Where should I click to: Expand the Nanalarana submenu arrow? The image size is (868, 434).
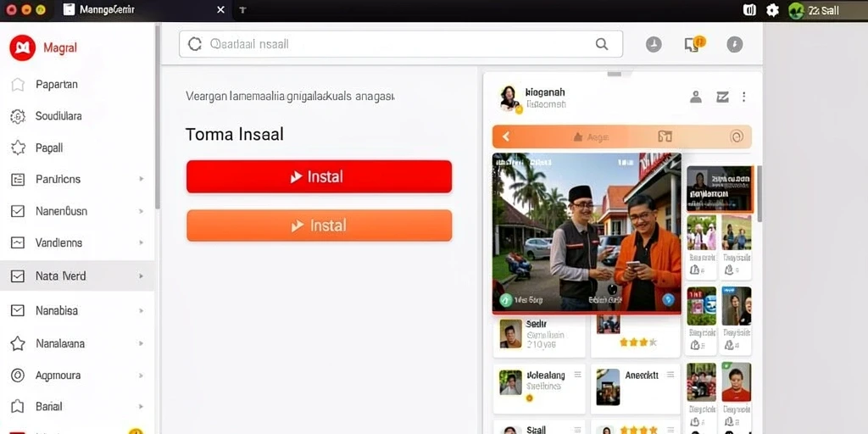(142, 343)
